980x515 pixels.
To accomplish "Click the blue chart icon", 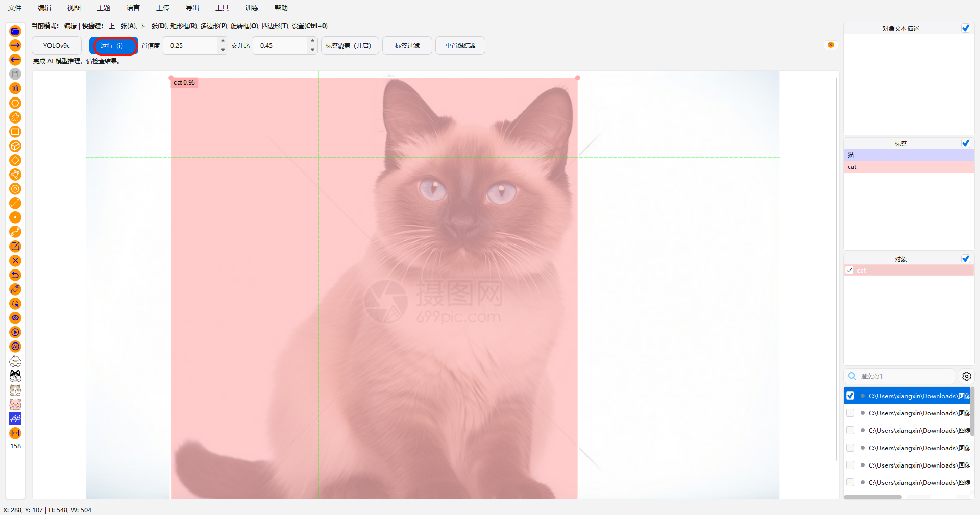I will pyautogui.click(x=15, y=419).
